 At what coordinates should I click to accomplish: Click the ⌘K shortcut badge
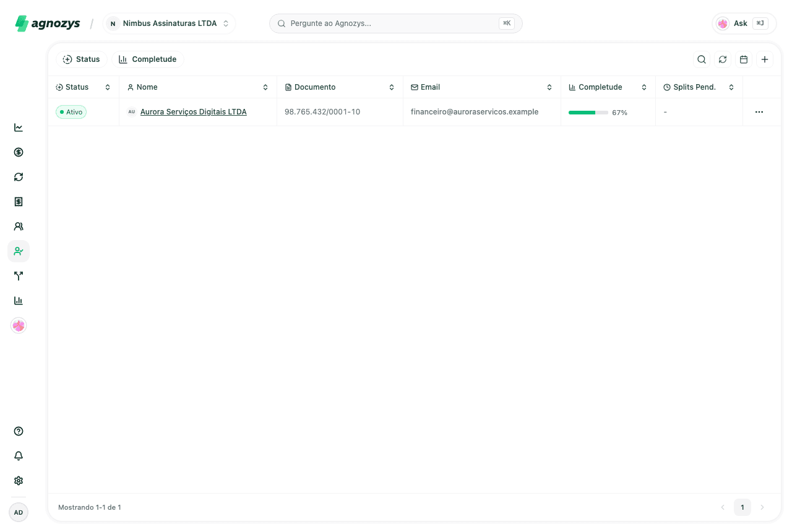pyautogui.click(x=507, y=24)
